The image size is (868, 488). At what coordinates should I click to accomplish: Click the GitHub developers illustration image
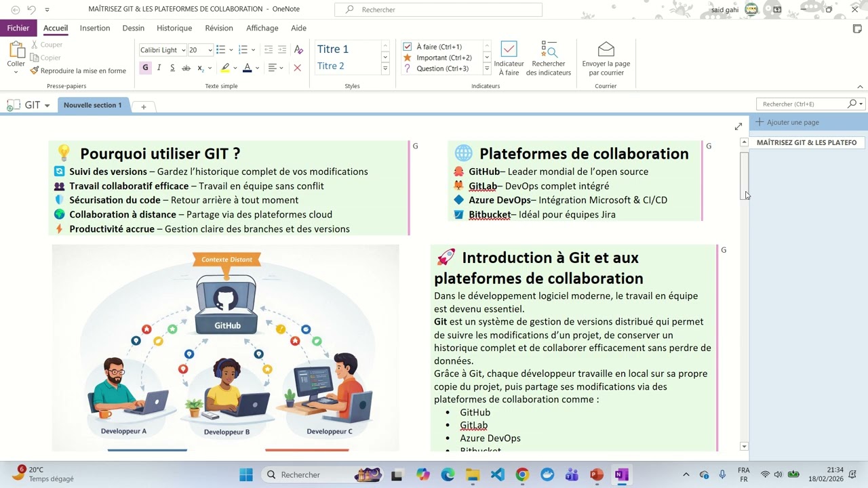226,348
